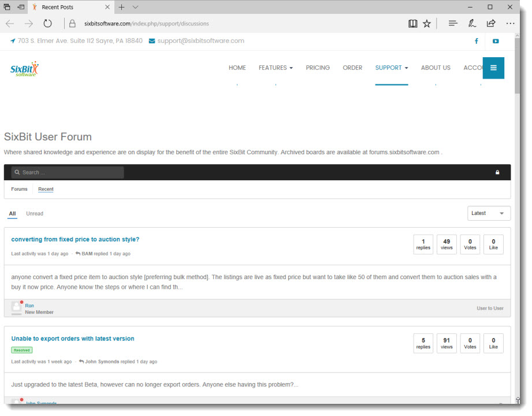Open SixBit YouTube channel icon
This screenshot has height=416, width=532.
click(496, 41)
